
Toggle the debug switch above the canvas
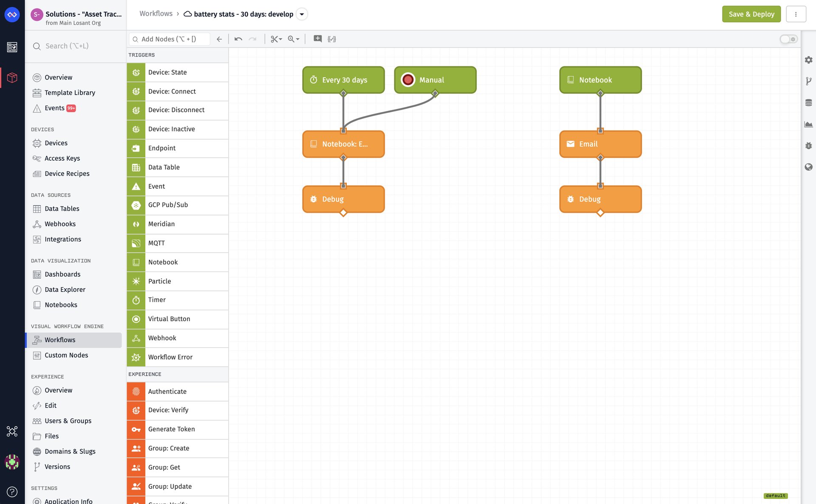tap(788, 39)
